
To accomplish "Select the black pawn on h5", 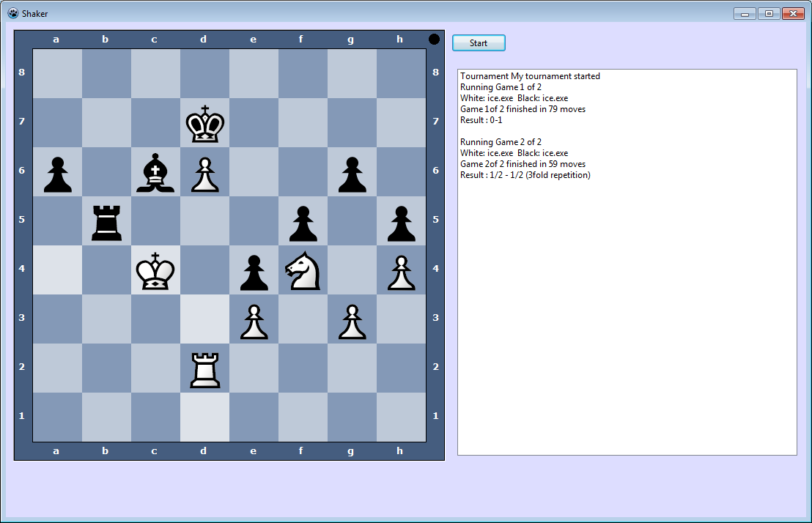I will [x=401, y=223].
